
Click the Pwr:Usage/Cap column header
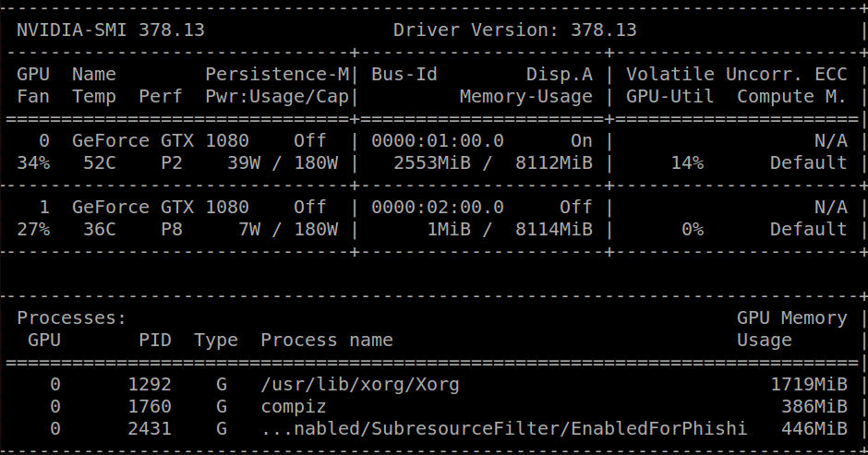coord(277,97)
